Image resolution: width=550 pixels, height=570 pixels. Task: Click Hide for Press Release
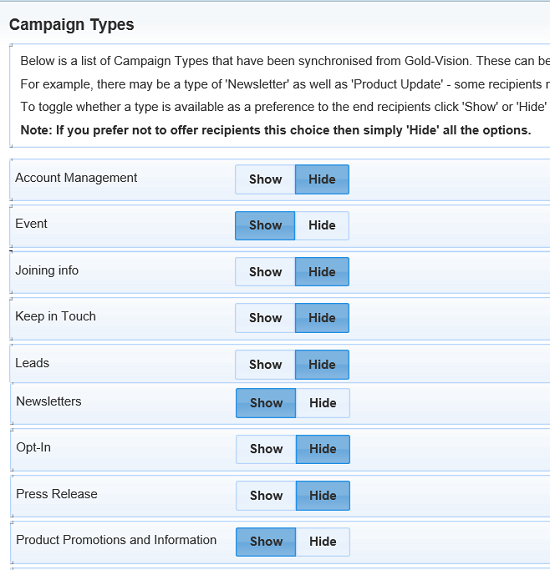tap(323, 495)
